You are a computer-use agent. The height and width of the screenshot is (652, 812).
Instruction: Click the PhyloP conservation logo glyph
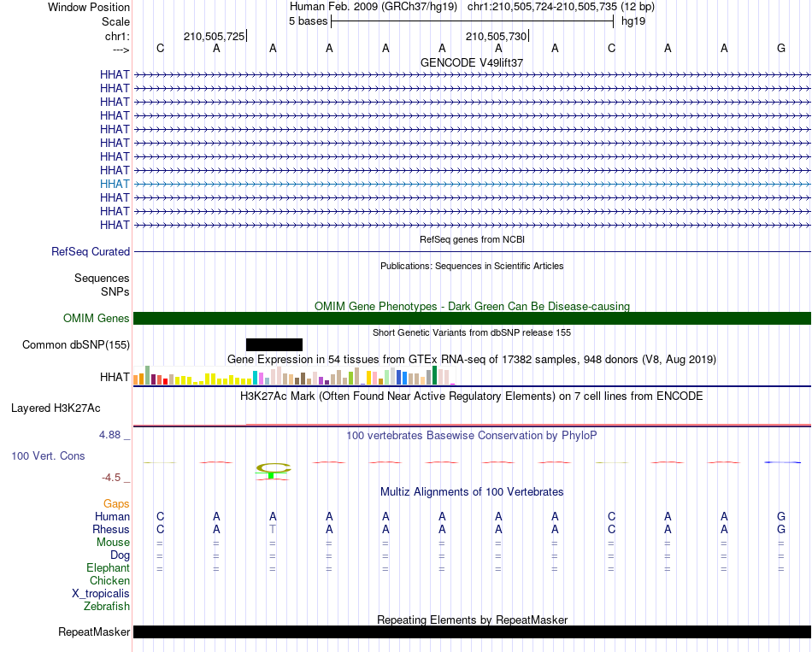tap(273, 471)
